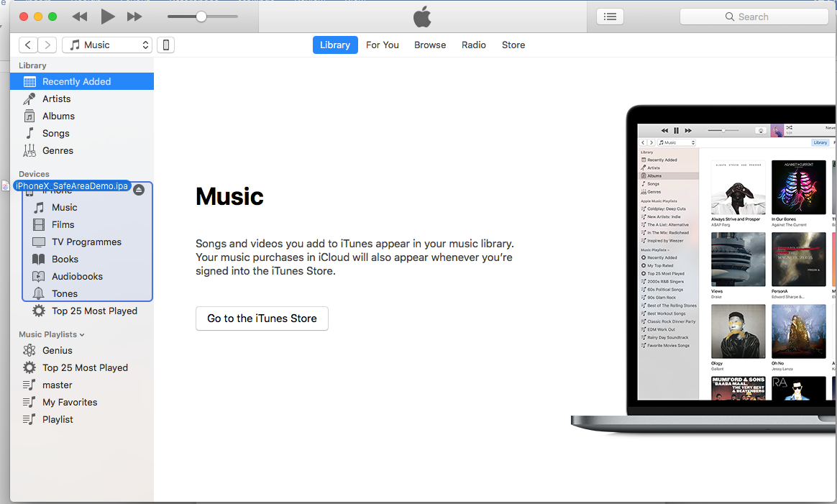Click the MacBook iTunes promo image

(x=703, y=269)
